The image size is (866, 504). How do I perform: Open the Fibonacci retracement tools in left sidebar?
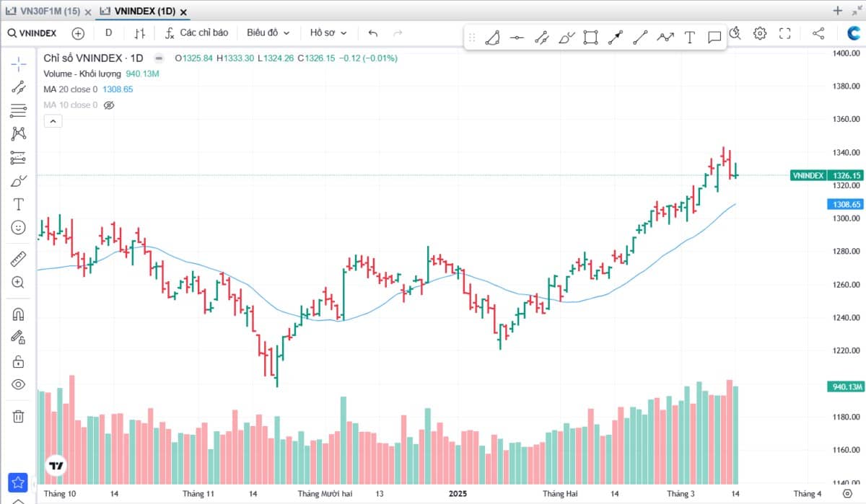click(x=19, y=110)
